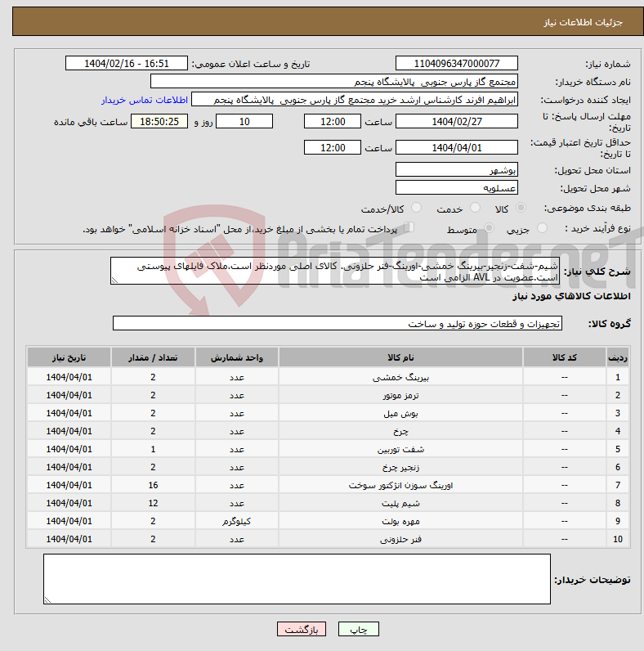Select the کالا radio button

tap(521, 208)
